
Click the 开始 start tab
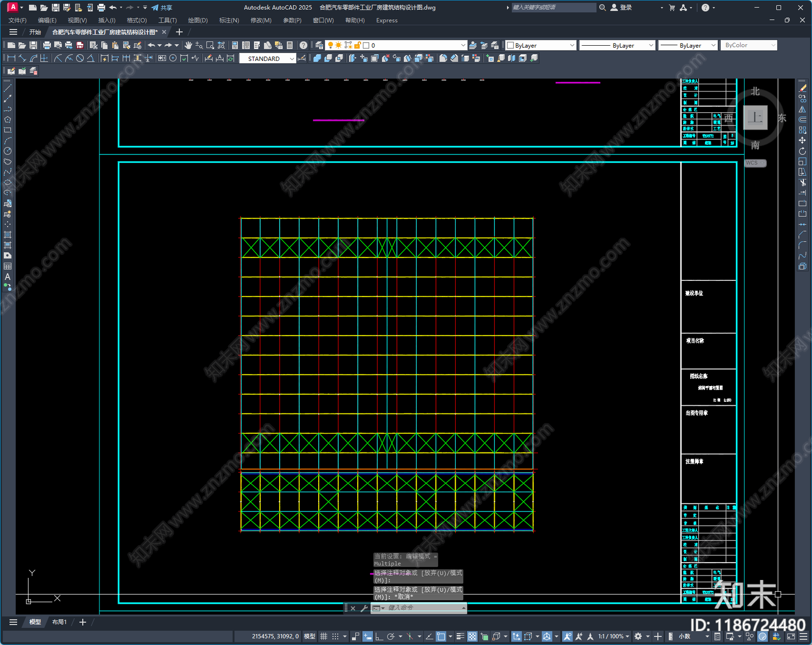click(x=35, y=32)
